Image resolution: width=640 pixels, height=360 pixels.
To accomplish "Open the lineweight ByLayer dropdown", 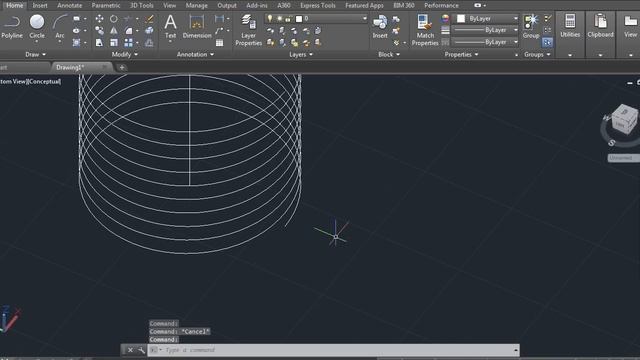I will pos(516,30).
